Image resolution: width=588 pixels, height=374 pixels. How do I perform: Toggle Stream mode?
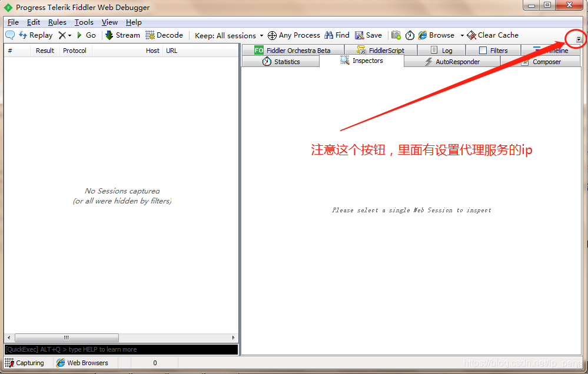[122, 35]
